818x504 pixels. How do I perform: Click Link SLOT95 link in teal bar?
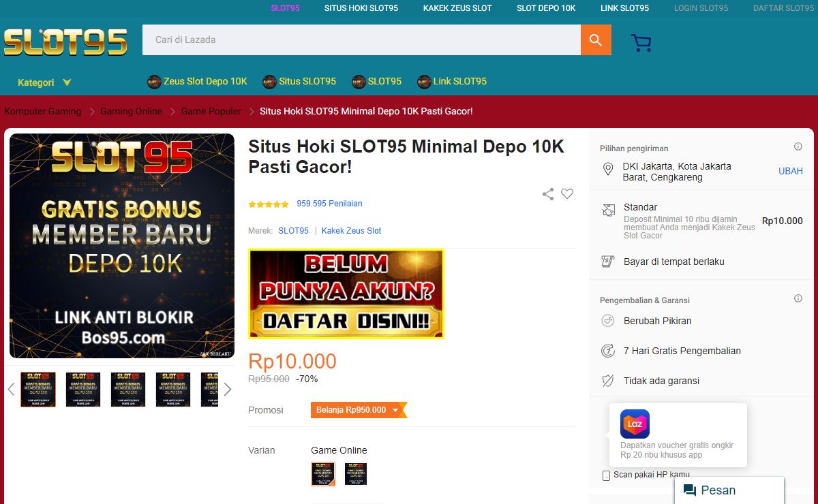459,81
